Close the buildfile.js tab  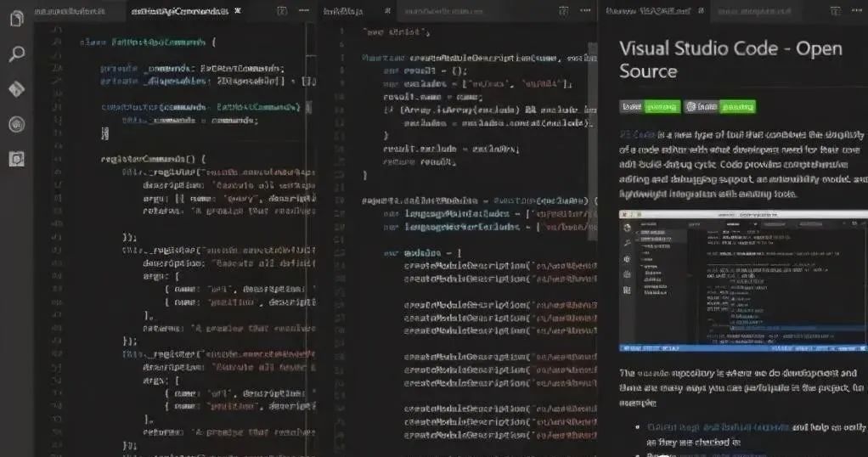click(x=387, y=10)
